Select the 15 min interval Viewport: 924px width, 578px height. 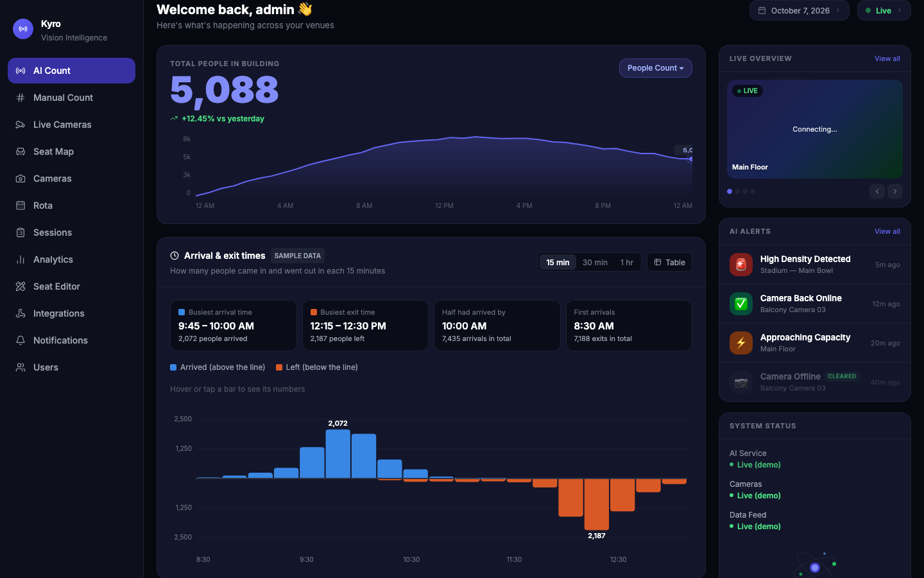[x=558, y=262]
